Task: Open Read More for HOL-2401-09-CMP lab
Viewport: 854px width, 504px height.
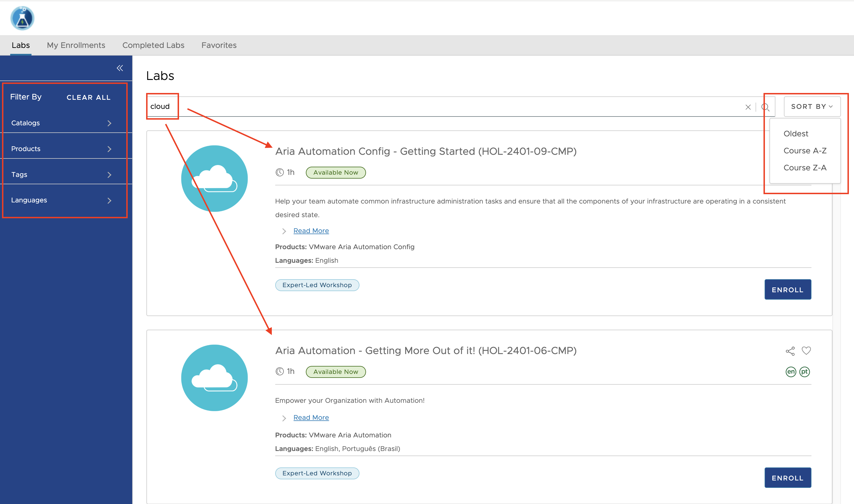Action: [x=311, y=231]
